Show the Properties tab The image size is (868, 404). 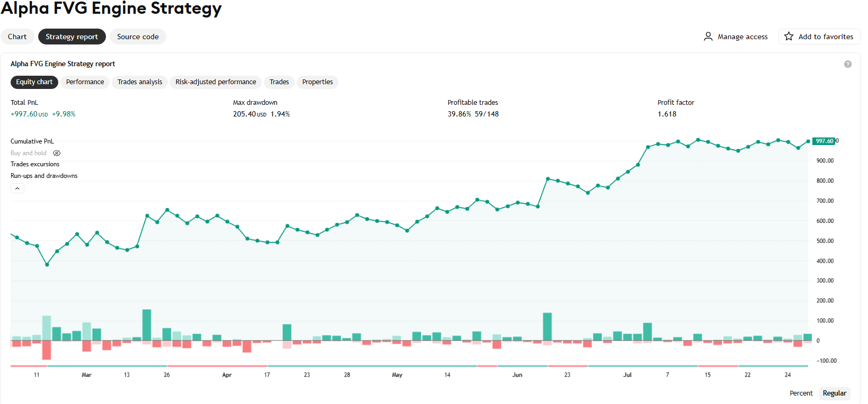click(317, 82)
